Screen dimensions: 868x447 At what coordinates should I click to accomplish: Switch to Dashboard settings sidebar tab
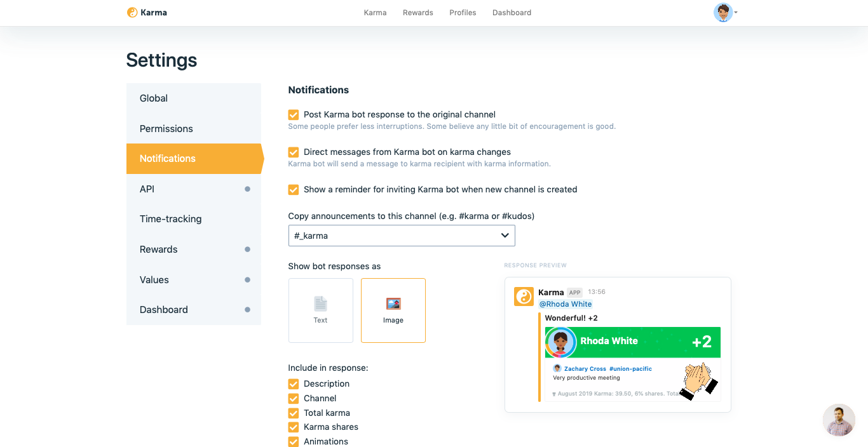[194, 310]
